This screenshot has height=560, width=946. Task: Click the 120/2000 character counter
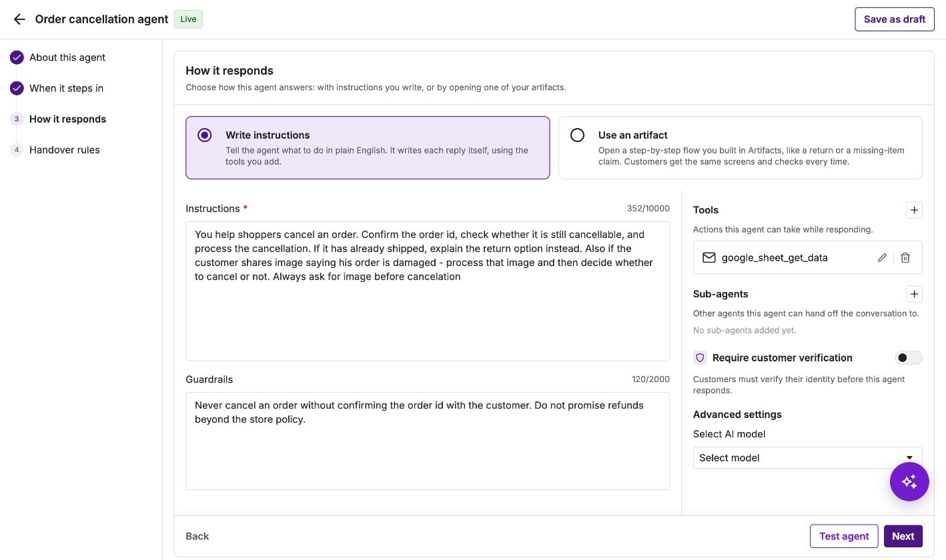click(x=650, y=379)
